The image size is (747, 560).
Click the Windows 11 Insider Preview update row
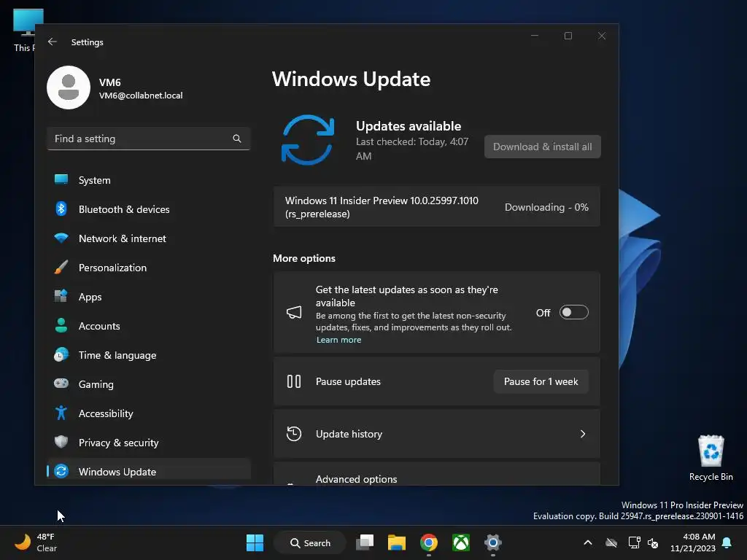(x=436, y=207)
